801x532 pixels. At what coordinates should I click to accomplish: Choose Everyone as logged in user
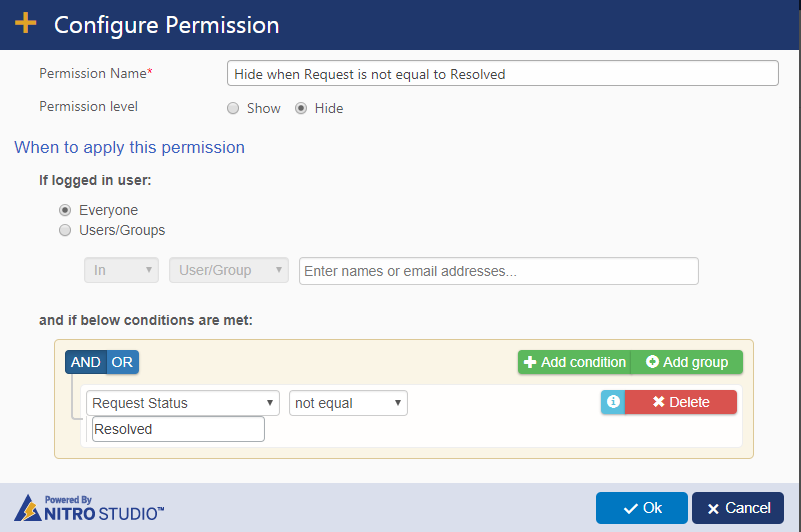(x=65, y=210)
